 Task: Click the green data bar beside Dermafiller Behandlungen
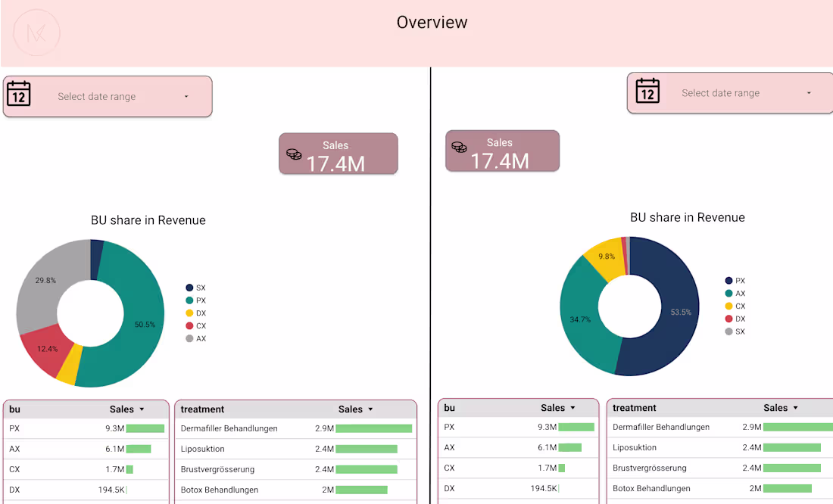click(x=370, y=428)
